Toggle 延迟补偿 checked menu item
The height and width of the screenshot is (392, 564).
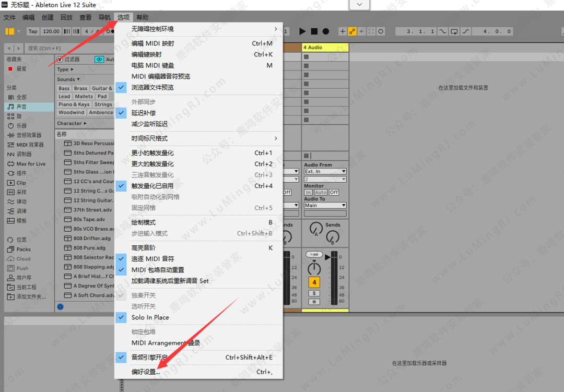(x=198, y=113)
